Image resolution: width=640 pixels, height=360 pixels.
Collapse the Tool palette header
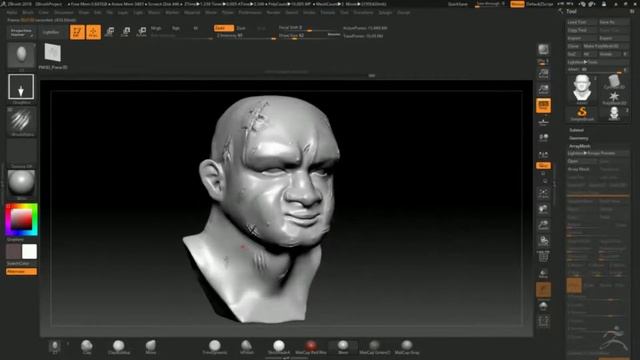(x=571, y=11)
